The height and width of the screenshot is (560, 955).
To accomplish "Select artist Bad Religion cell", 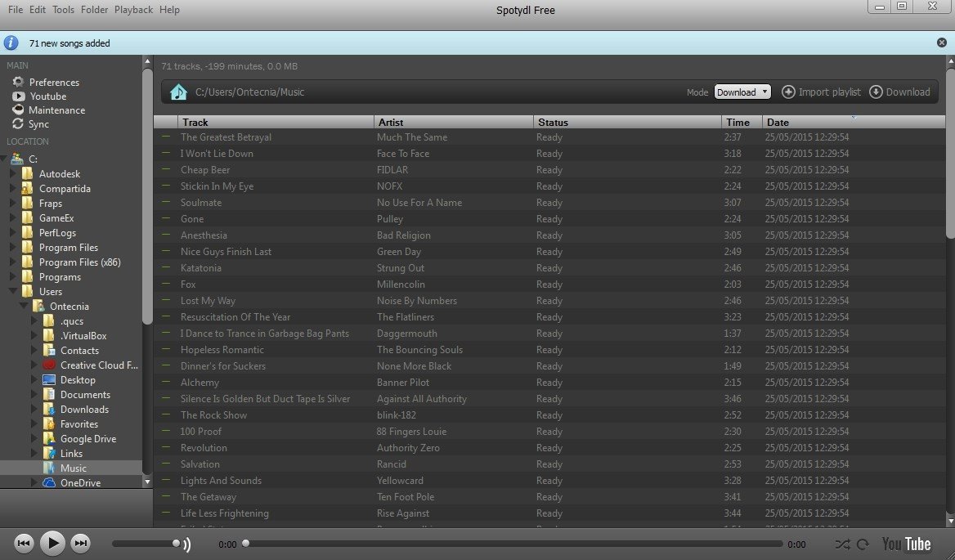I will (404, 235).
